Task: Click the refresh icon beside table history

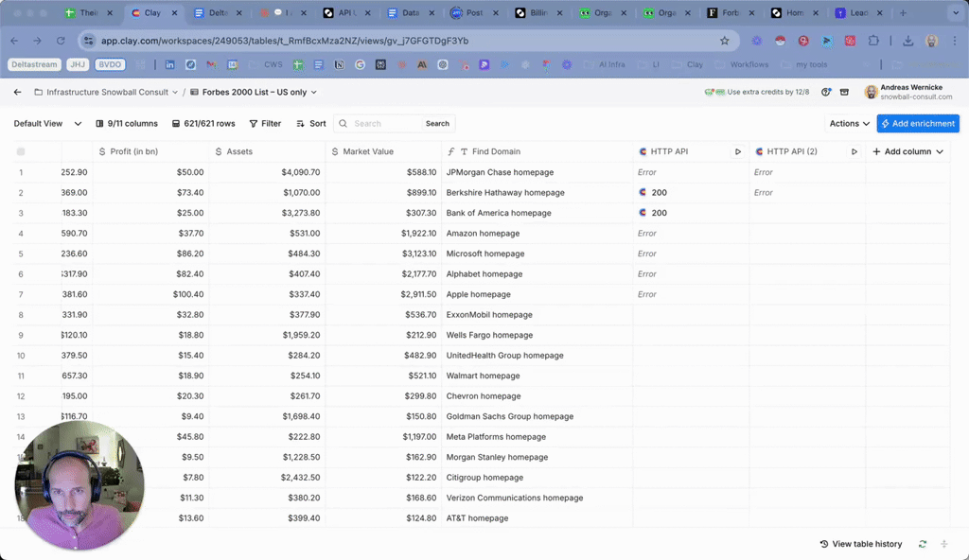Action: [923, 544]
